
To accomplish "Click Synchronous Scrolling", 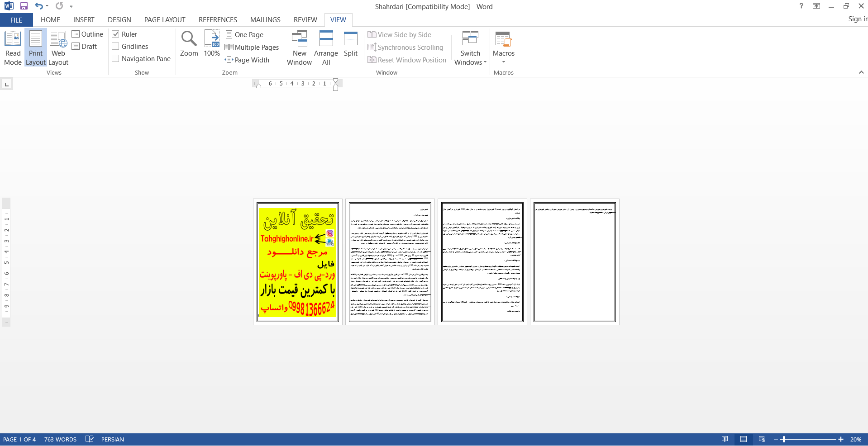I will pos(405,47).
